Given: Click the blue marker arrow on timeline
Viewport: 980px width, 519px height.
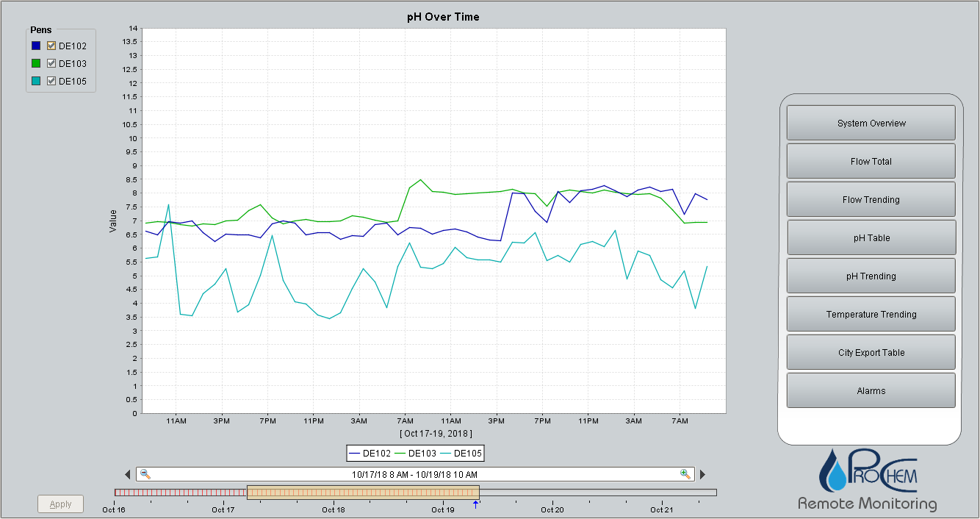Looking at the screenshot, I should pos(475,504).
